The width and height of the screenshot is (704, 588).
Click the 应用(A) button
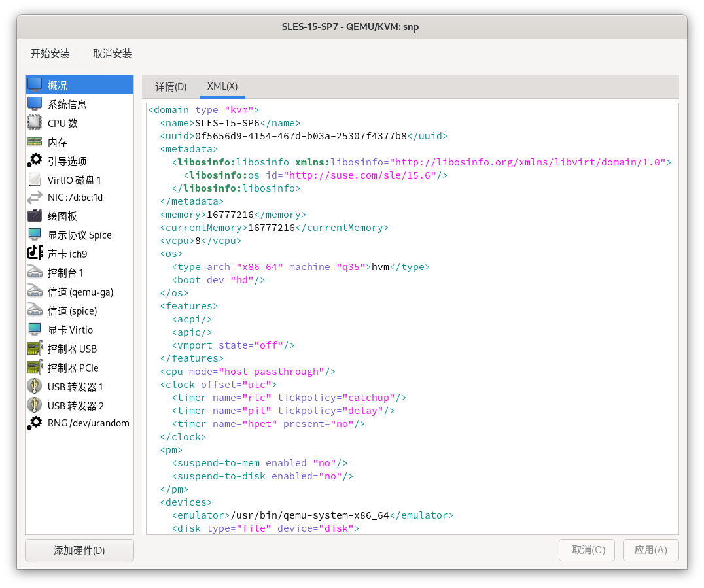point(650,550)
